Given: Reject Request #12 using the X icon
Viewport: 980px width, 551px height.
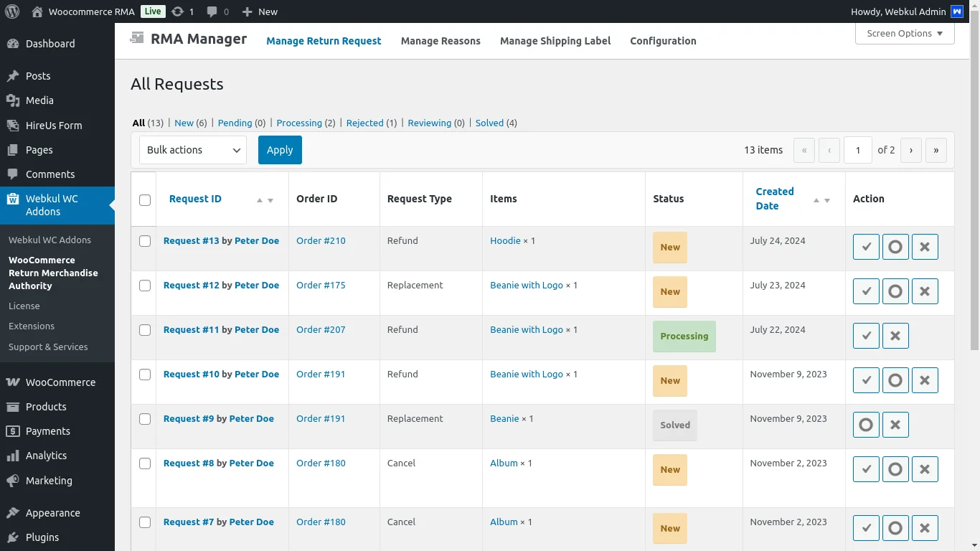Looking at the screenshot, I should [925, 291].
